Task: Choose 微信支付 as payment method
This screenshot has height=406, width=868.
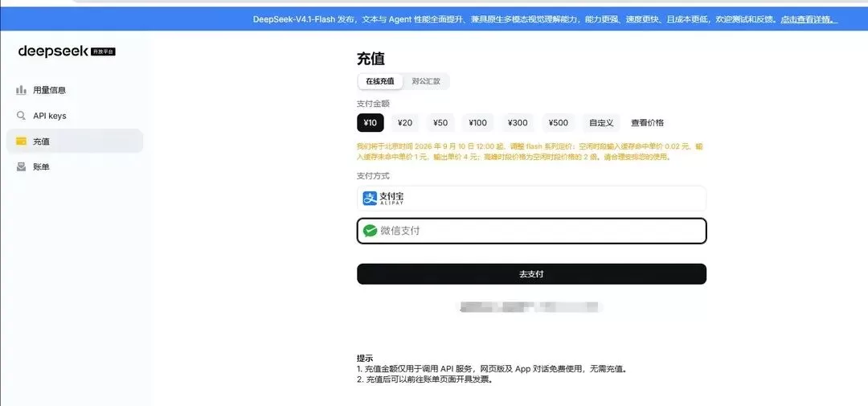Action: coord(531,231)
